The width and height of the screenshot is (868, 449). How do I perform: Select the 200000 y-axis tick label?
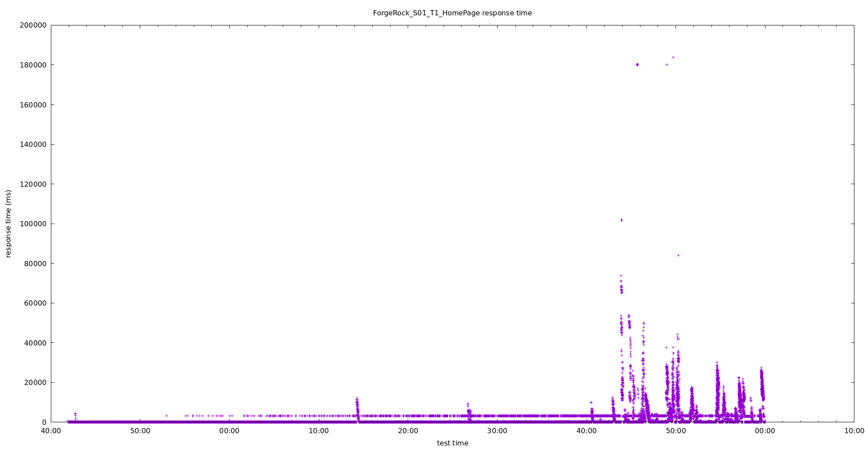click(x=33, y=25)
